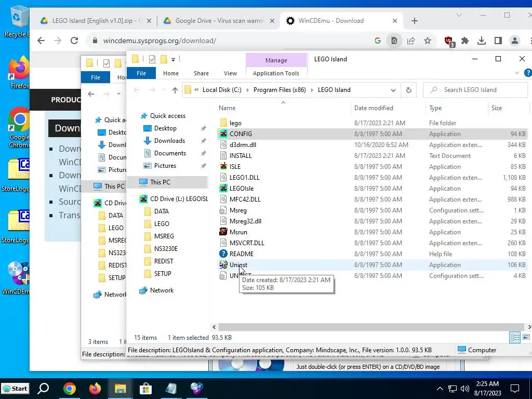Select the Application Tools tab
Screen dimensions: 532x399
[276, 73]
